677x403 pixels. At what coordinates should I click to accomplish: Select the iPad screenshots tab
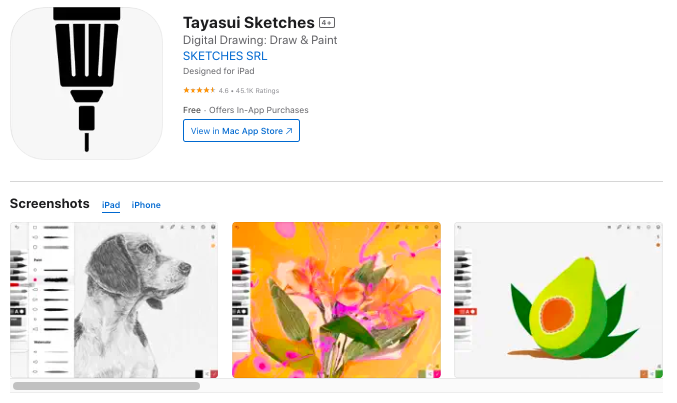111,205
